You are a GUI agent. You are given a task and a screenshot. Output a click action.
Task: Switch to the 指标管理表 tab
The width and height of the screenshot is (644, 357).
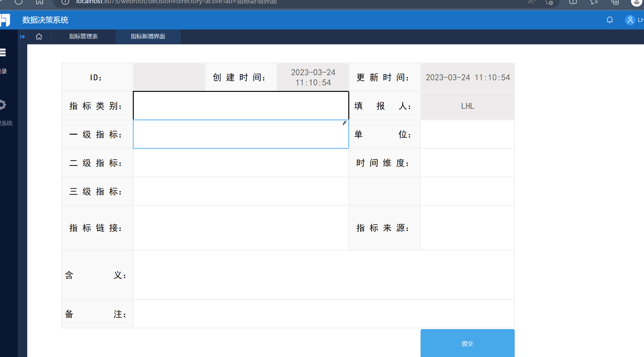pyautogui.click(x=83, y=36)
